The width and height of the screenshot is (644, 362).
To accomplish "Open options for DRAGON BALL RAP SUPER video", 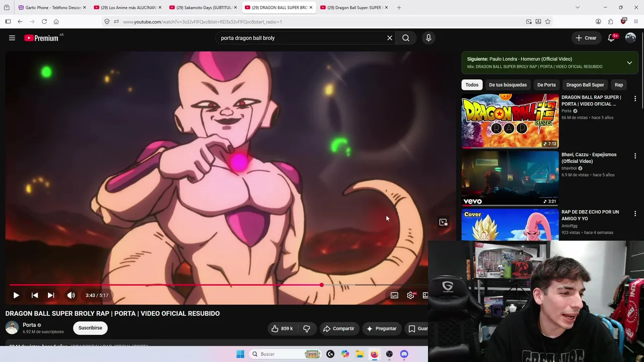I will 635,99.
